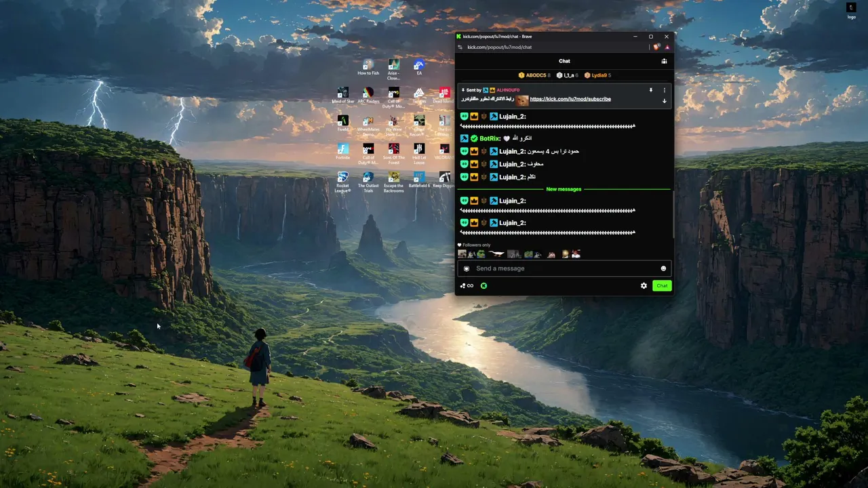Click the BotRix username

coord(490,138)
